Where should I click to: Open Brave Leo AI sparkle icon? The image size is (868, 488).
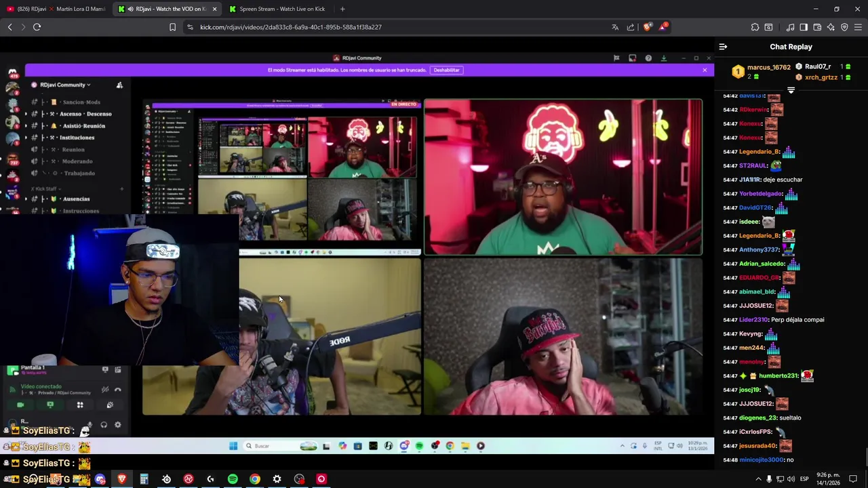pyautogui.click(x=831, y=27)
